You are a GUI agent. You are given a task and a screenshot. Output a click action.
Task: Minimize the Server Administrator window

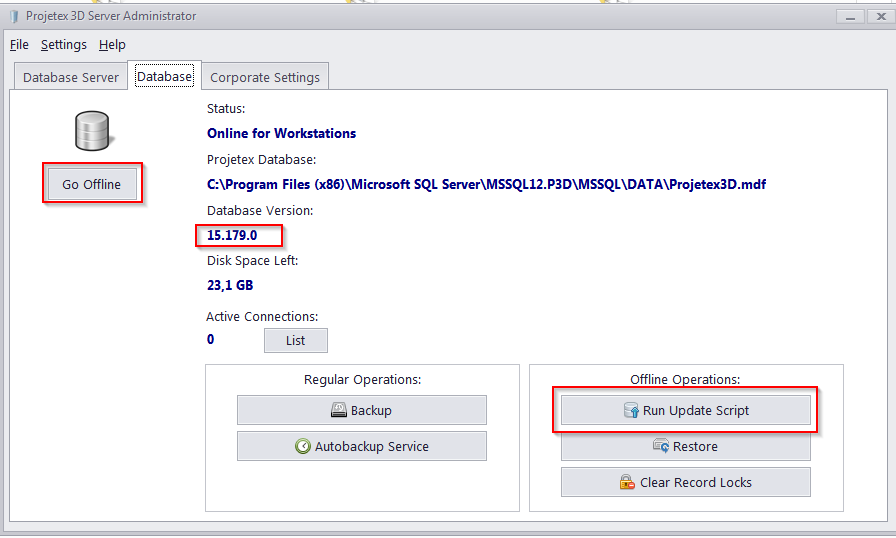[850, 17]
